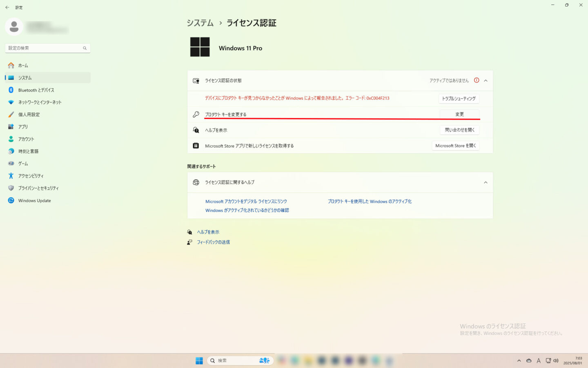Click the back arrow in the settings title bar
588x368 pixels.
tap(7, 7)
